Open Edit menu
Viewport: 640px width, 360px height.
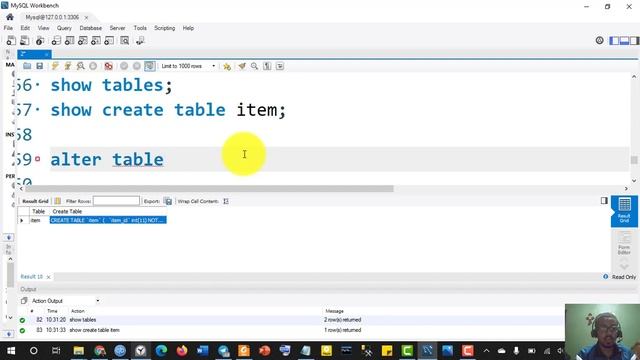point(25,28)
